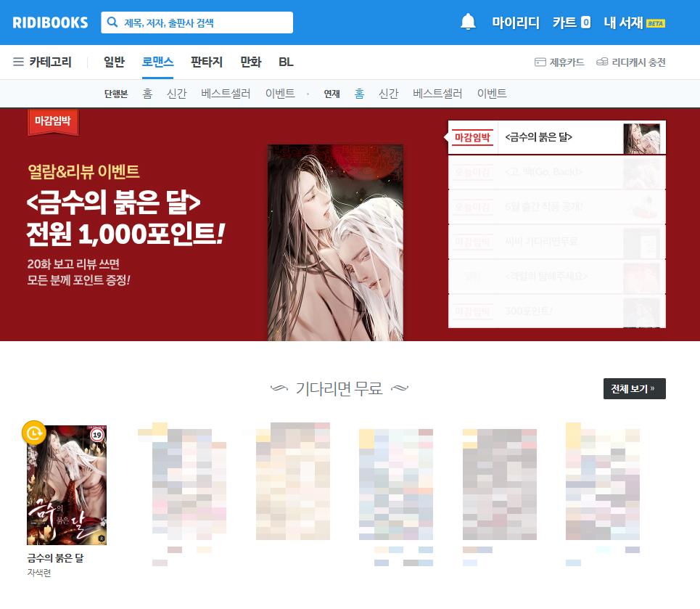Click the 열람&리뷰 이벤트 banner heading

[x=83, y=171]
